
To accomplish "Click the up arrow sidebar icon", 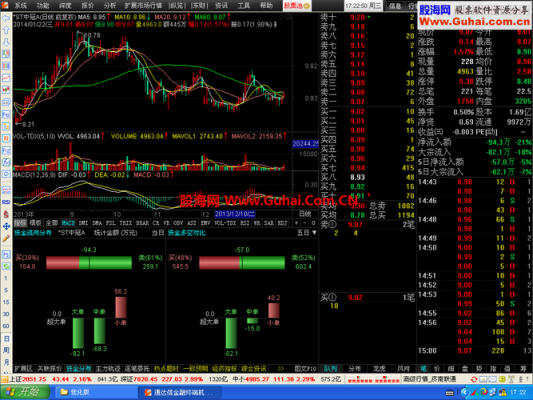I will click(6, 30).
